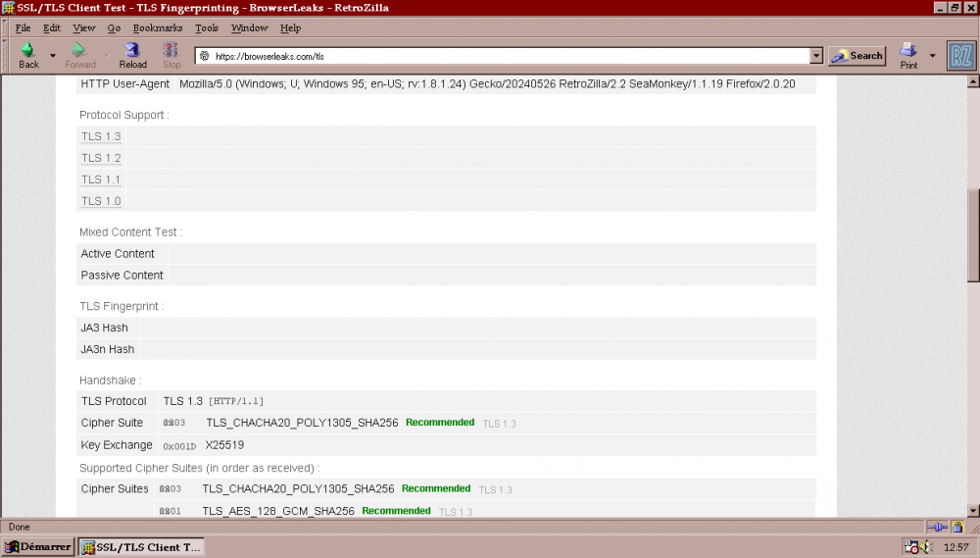980x558 pixels.
Task: Click the Print toolbar icon
Action: [908, 55]
